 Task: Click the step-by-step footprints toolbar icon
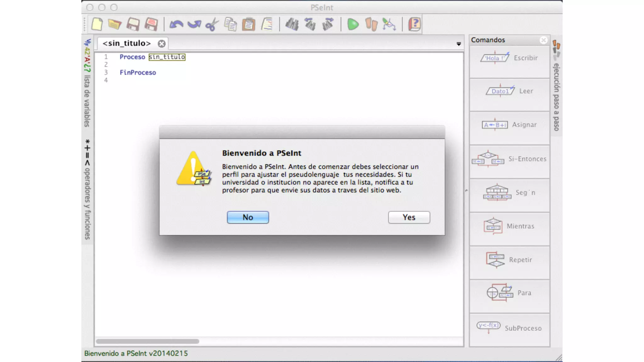[371, 24]
